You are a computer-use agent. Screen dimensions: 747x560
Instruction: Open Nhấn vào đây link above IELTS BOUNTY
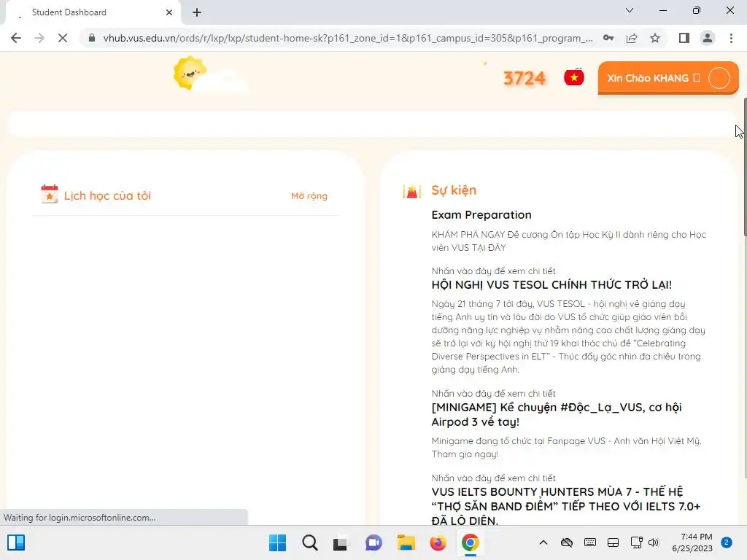pyautogui.click(x=494, y=478)
